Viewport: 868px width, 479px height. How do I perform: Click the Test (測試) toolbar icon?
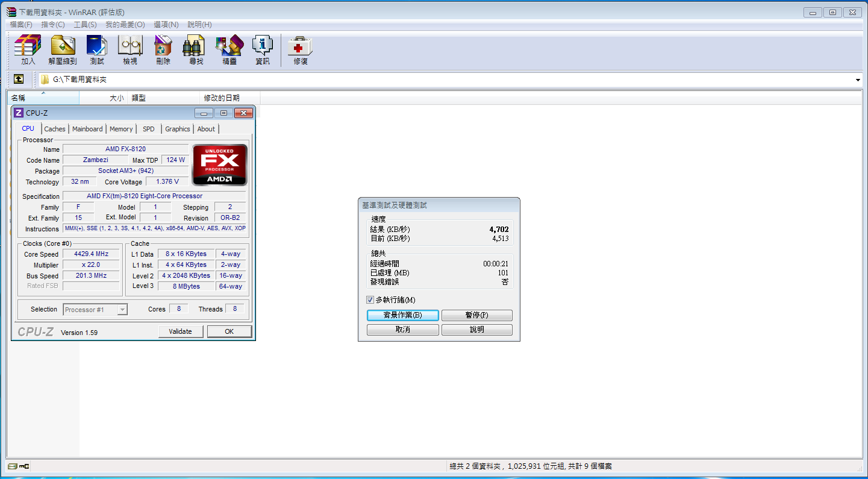coord(96,49)
